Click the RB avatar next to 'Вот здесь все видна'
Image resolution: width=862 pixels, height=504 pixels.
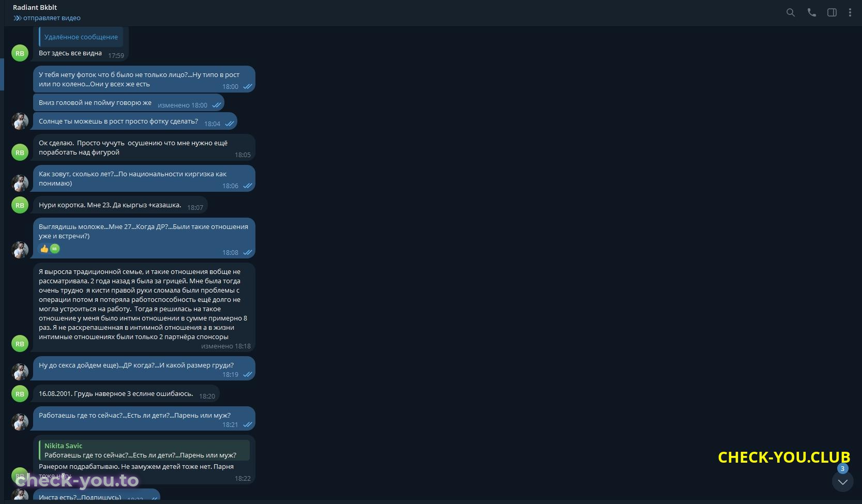point(20,53)
